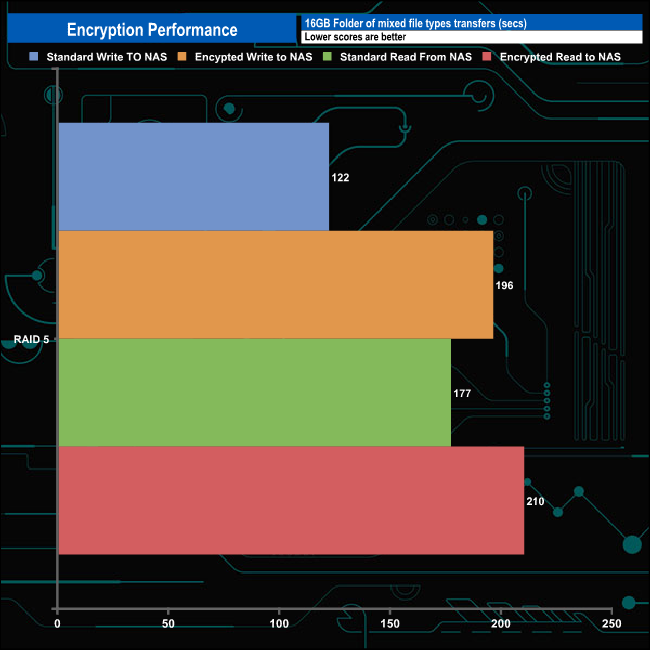Click the 'Lower scores are better' note
650x650 pixels.
click(x=354, y=37)
